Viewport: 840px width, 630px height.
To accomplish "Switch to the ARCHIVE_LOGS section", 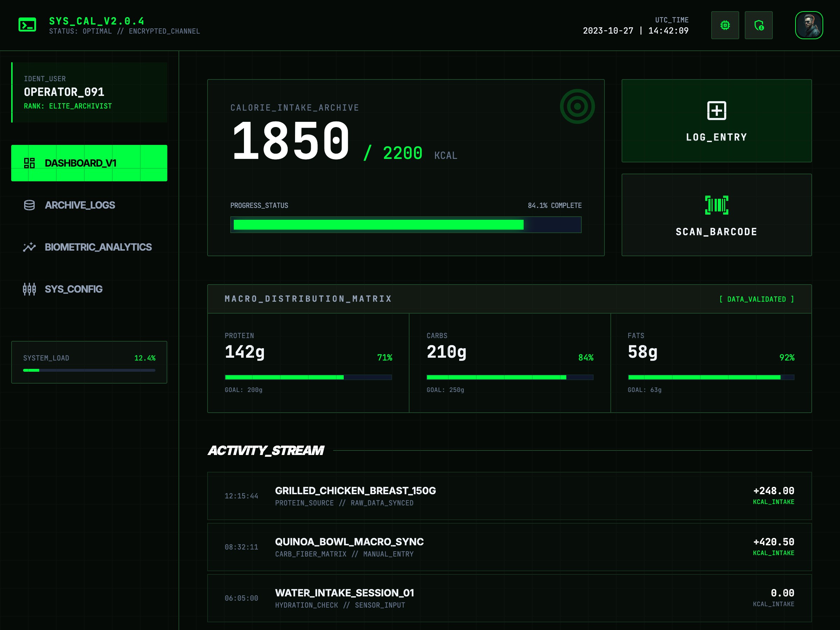I will pyautogui.click(x=80, y=205).
